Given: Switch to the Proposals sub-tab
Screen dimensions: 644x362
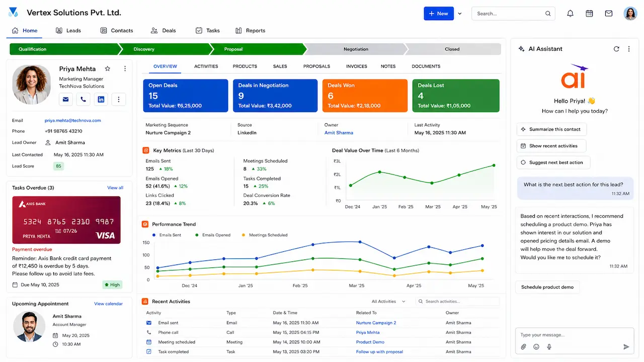Looking at the screenshot, I should pyautogui.click(x=316, y=66).
